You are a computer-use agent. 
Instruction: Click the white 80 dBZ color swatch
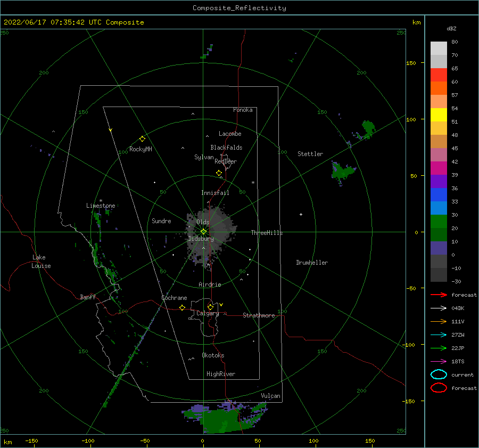pos(439,48)
